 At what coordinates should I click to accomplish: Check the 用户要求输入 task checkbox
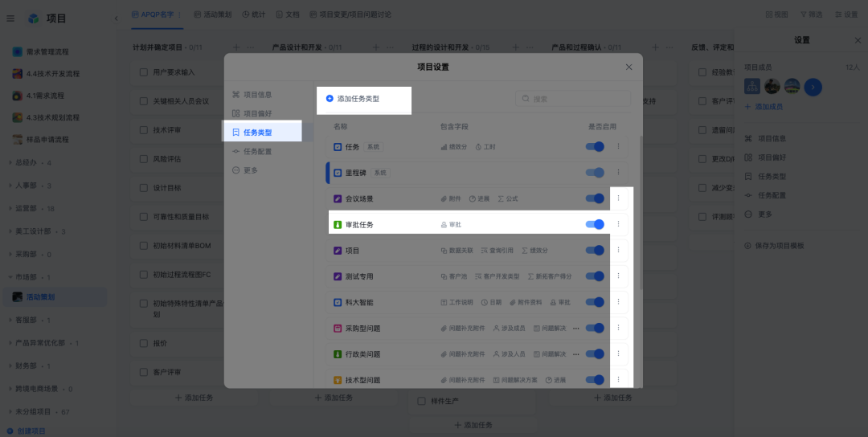tap(143, 72)
